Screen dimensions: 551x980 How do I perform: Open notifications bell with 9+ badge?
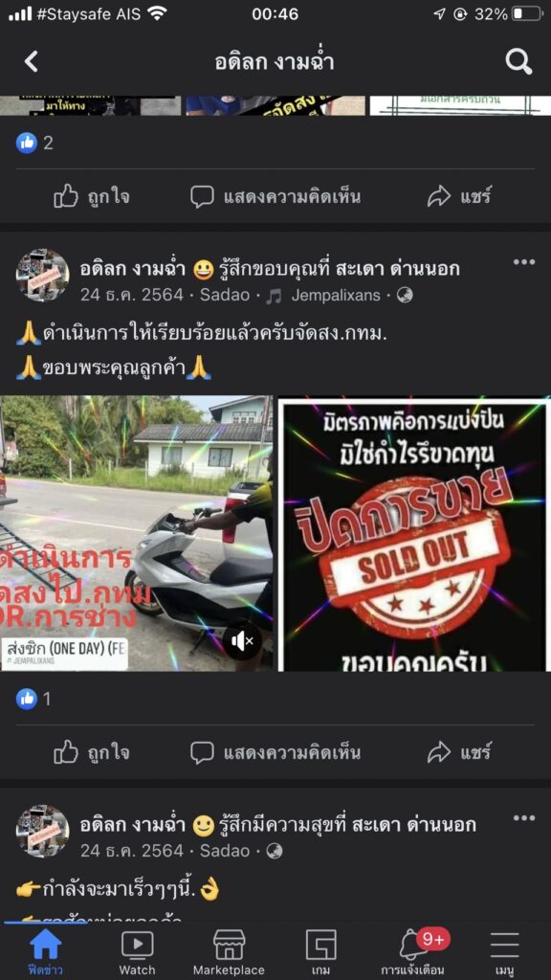pos(413,951)
